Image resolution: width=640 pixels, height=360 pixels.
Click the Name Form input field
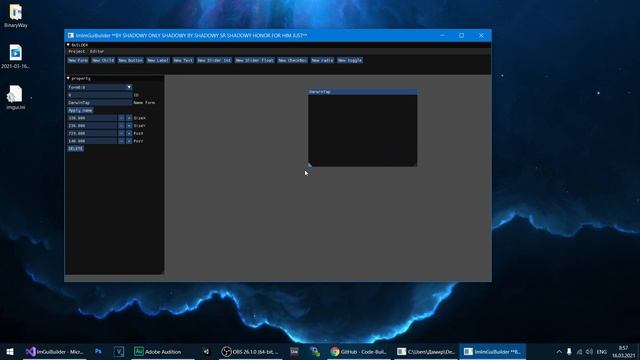point(100,102)
